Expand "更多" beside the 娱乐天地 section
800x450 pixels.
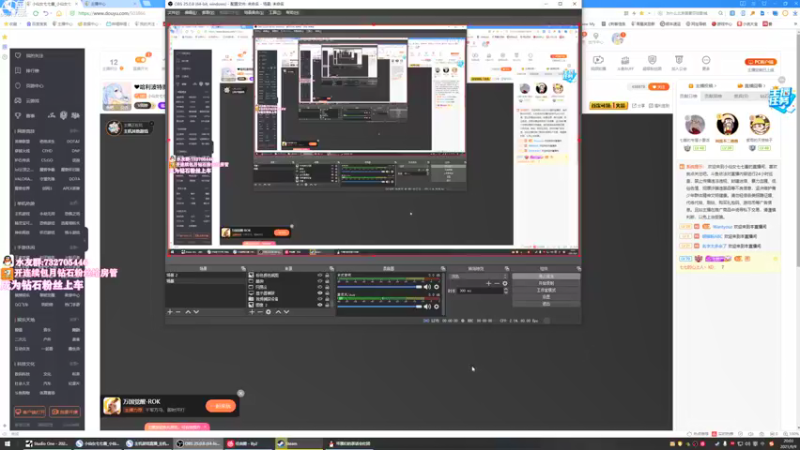[x=74, y=319]
